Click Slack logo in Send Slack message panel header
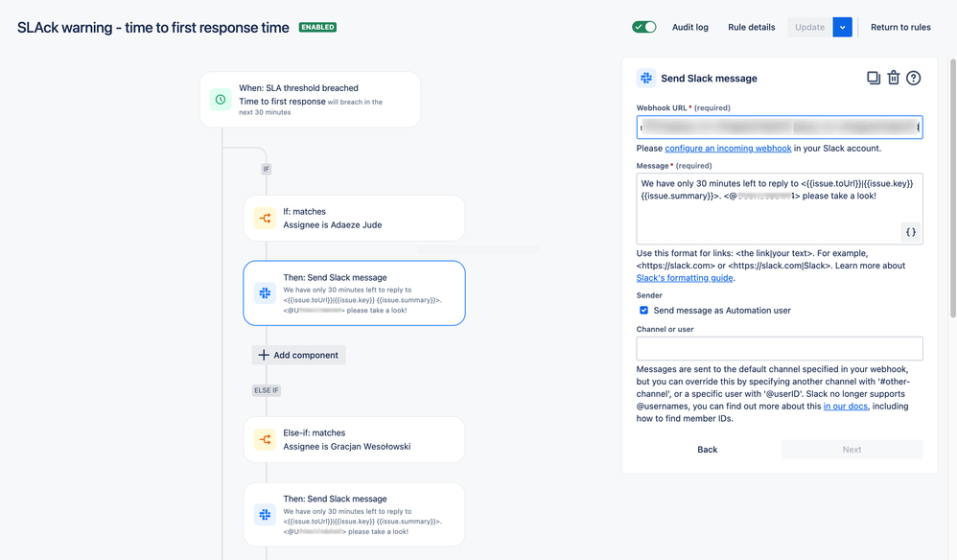This screenshot has height=560, width=957. [645, 78]
